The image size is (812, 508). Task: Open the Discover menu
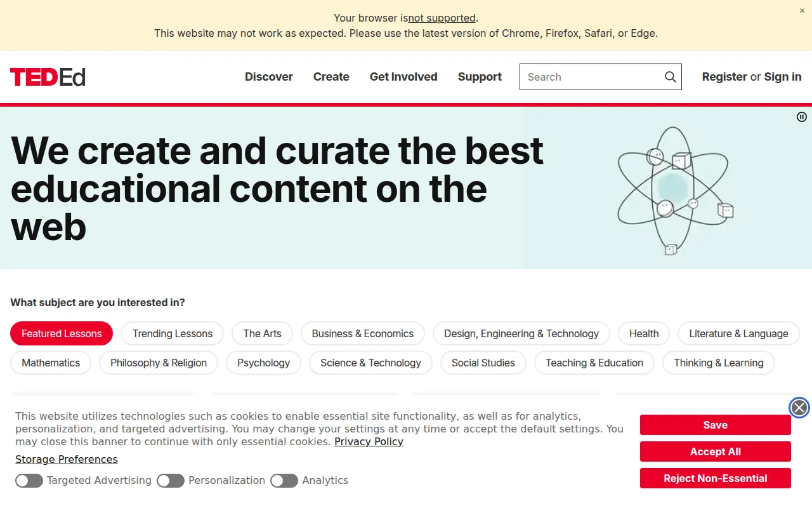269,77
